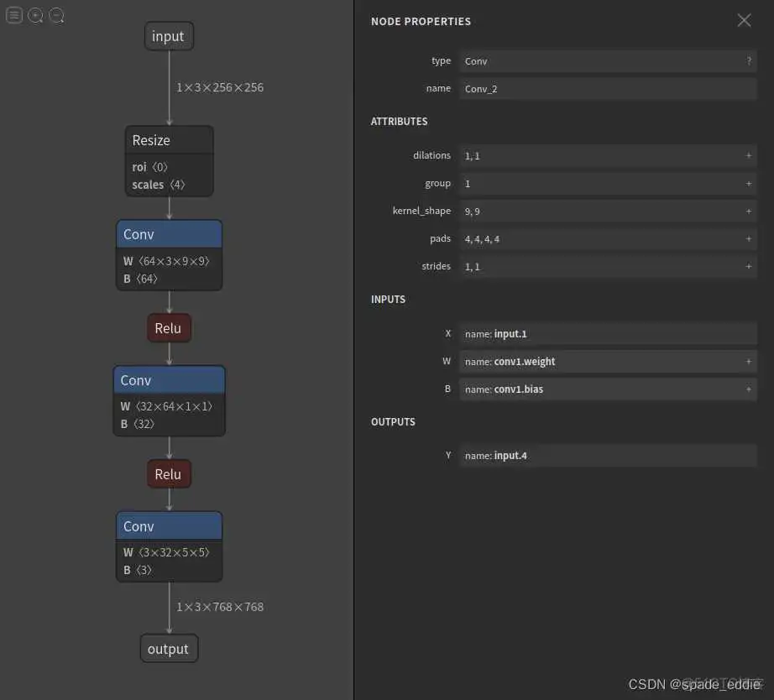Click the name field containing Conv_2

click(607, 88)
